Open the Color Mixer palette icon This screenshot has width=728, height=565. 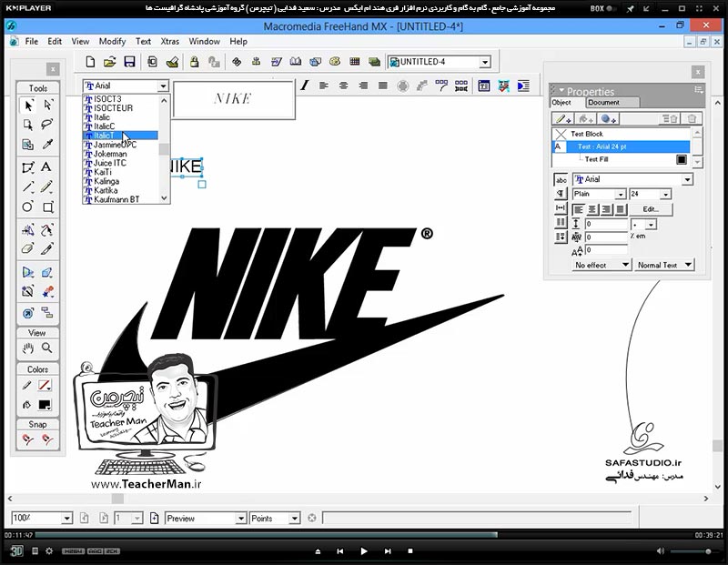tap(334, 61)
